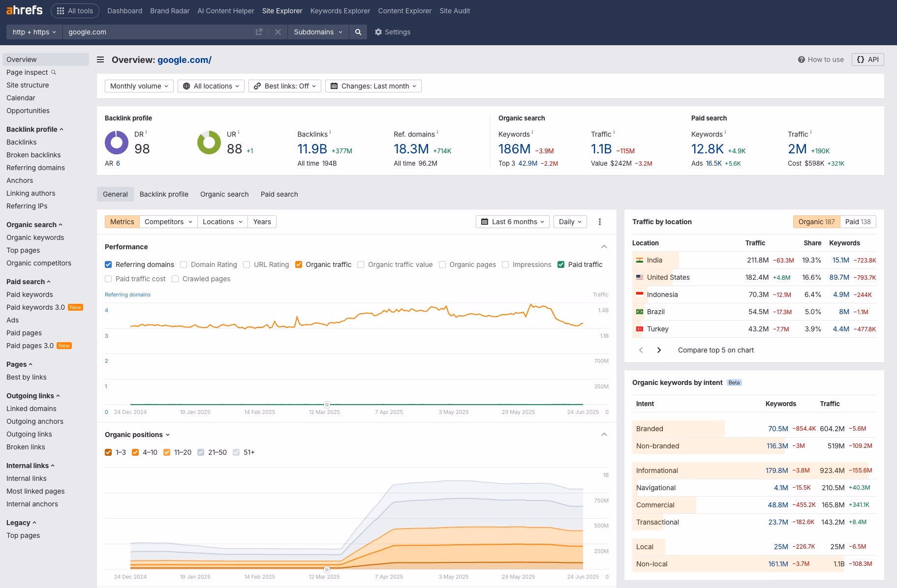The image size is (897, 588).
Task: Switch to Organic search tab
Action: (224, 194)
